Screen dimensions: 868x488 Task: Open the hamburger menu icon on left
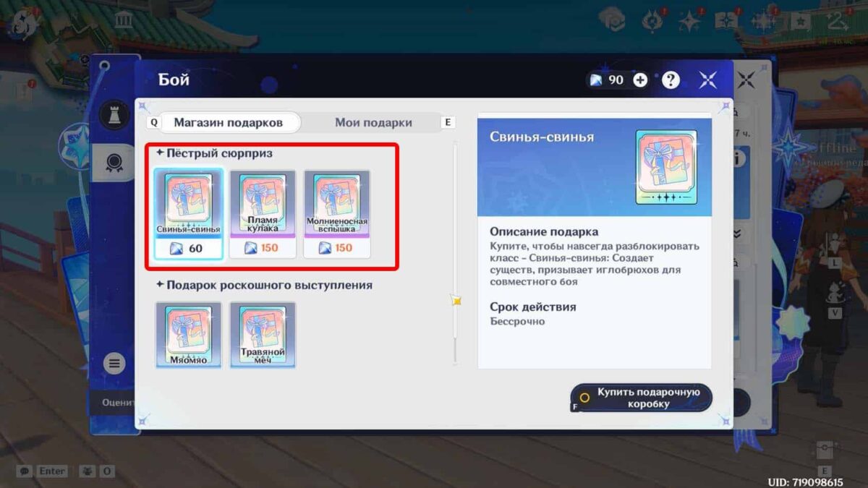114,363
